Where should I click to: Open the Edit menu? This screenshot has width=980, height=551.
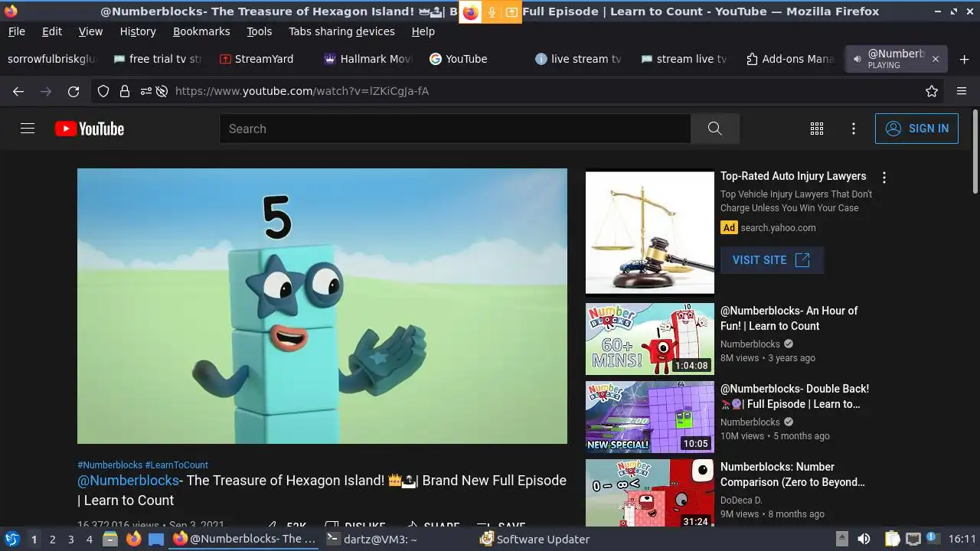point(52,31)
